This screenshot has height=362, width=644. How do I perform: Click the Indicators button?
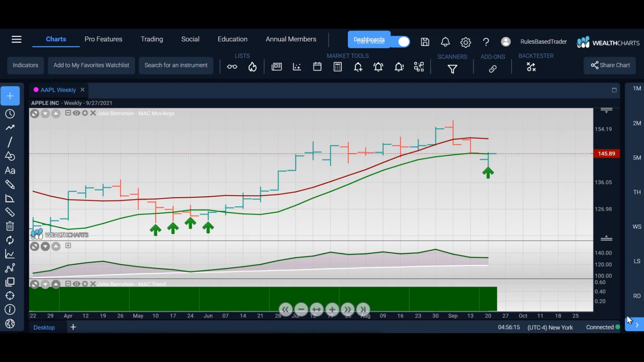[25, 65]
